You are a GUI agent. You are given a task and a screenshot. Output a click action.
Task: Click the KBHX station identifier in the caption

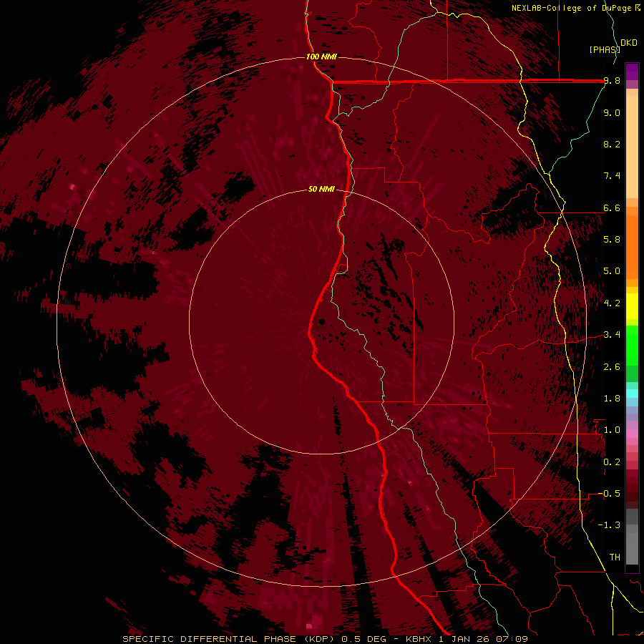(x=419, y=639)
